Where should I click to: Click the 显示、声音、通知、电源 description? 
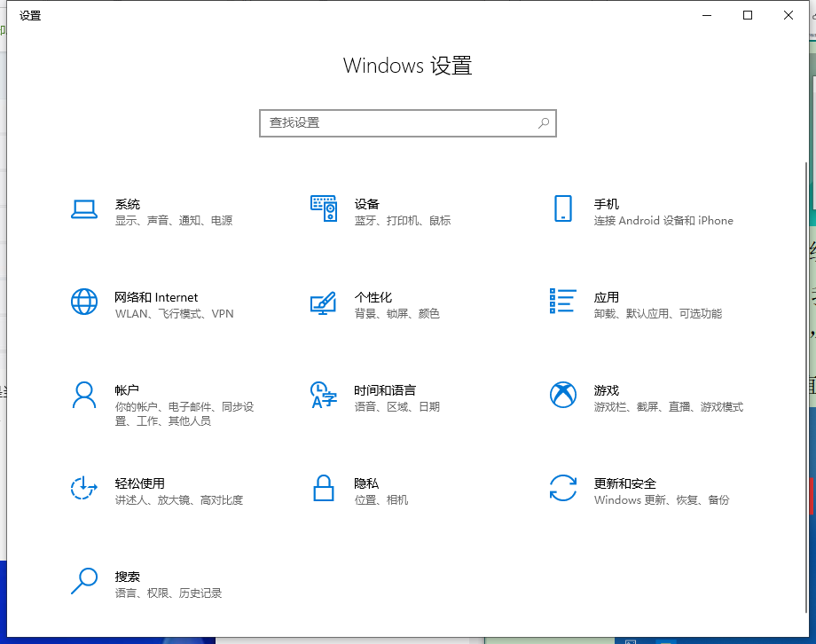pyautogui.click(x=174, y=221)
